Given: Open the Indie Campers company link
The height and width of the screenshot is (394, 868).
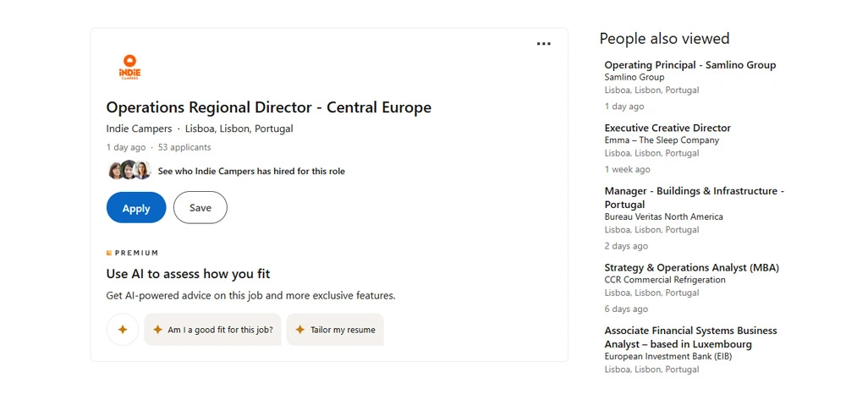Looking at the screenshot, I should [139, 129].
